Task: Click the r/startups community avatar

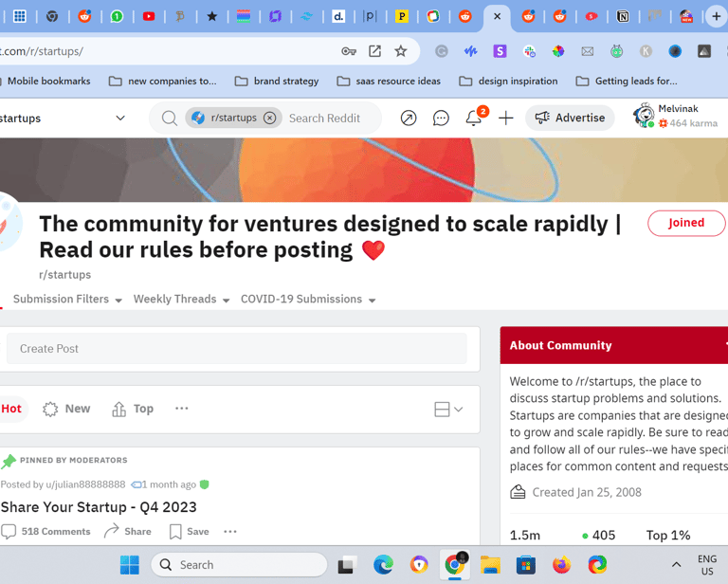Action: [x=9, y=223]
